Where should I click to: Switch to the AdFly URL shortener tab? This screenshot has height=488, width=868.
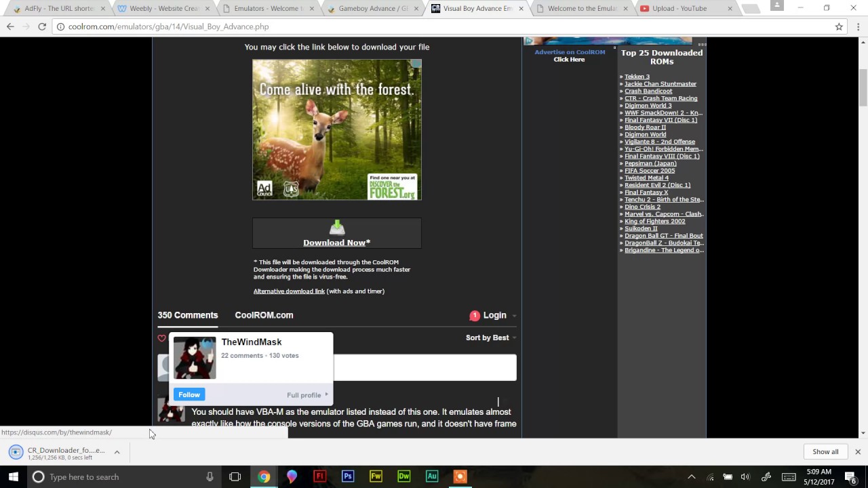(x=60, y=9)
